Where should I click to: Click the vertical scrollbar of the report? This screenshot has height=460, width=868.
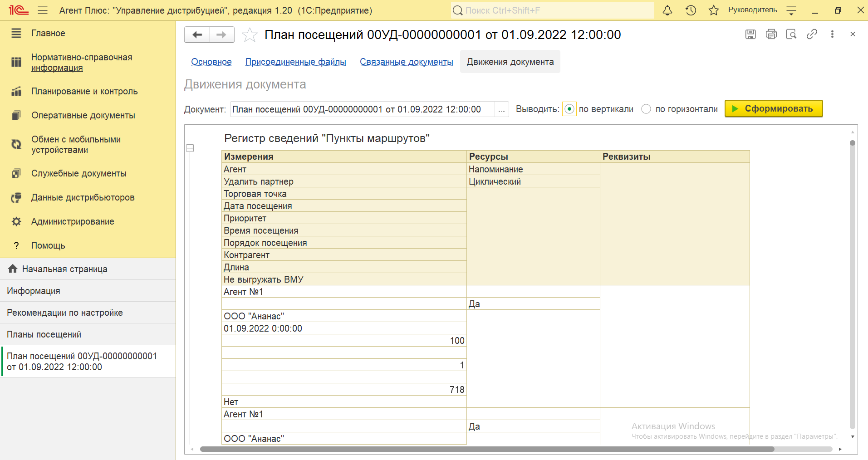(x=853, y=284)
